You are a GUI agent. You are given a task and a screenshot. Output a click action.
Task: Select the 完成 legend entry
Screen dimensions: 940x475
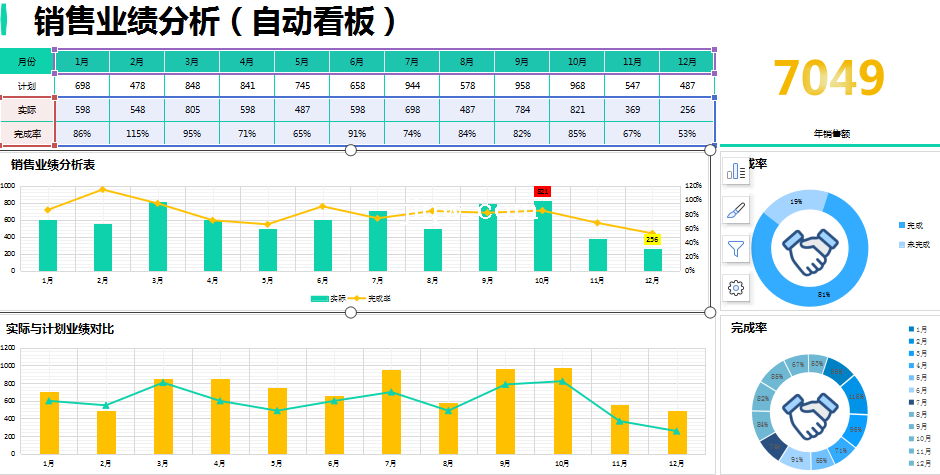pyautogui.click(x=914, y=225)
